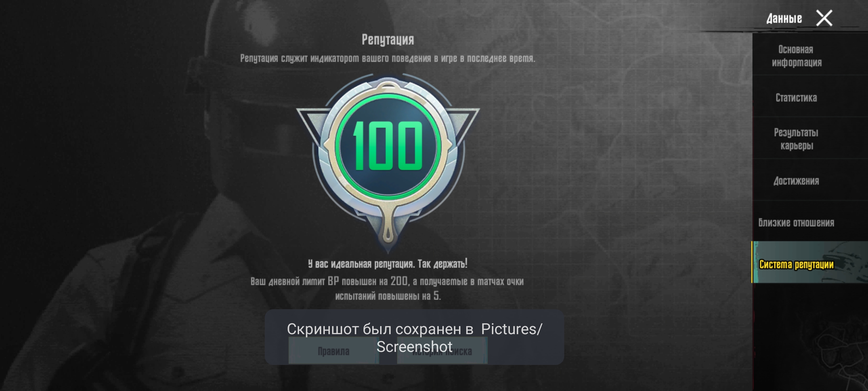Click the green 100 reputation score
The width and height of the screenshot is (868, 391).
388,146
